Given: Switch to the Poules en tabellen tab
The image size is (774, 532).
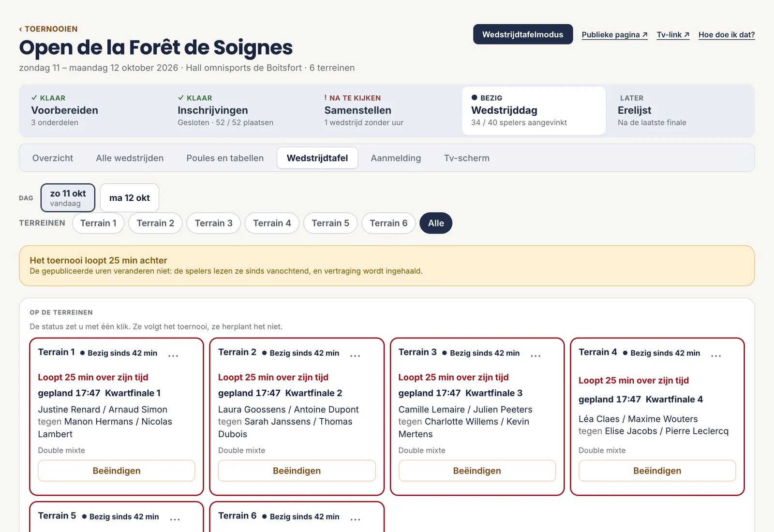Looking at the screenshot, I should coord(225,158).
